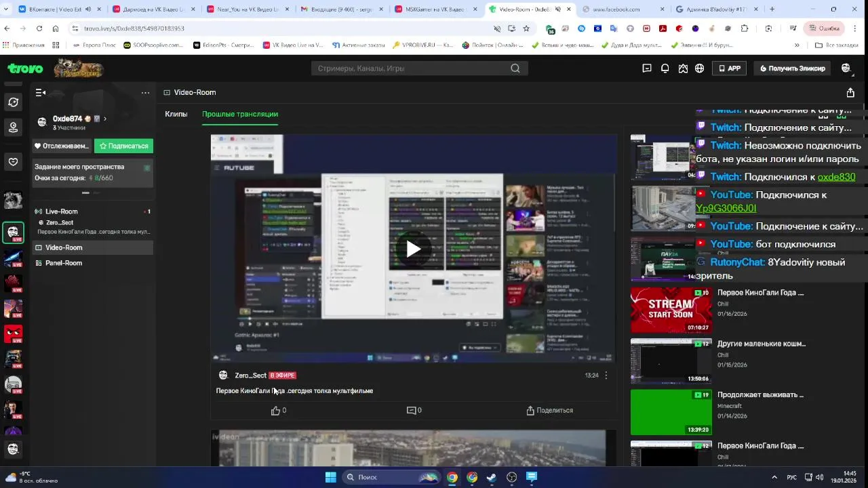Open the Trovo logo home link
Image resolution: width=868 pixels, height=488 pixels.
point(25,68)
